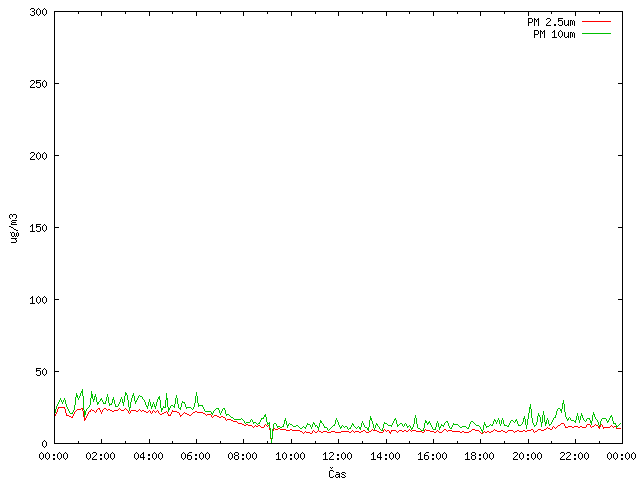Image resolution: width=640 pixels, height=480 pixels.
Task: Click the x-axis tick label 16:00
Action: (x=432, y=456)
